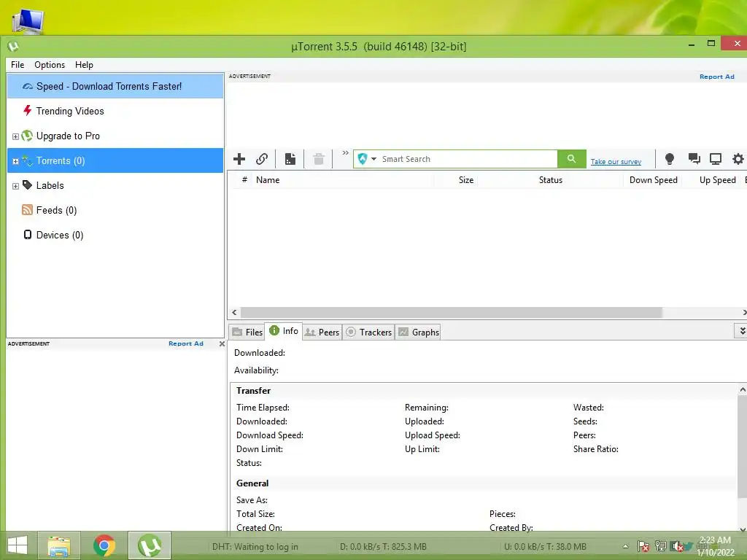Click the muted volume tray icon

677,546
